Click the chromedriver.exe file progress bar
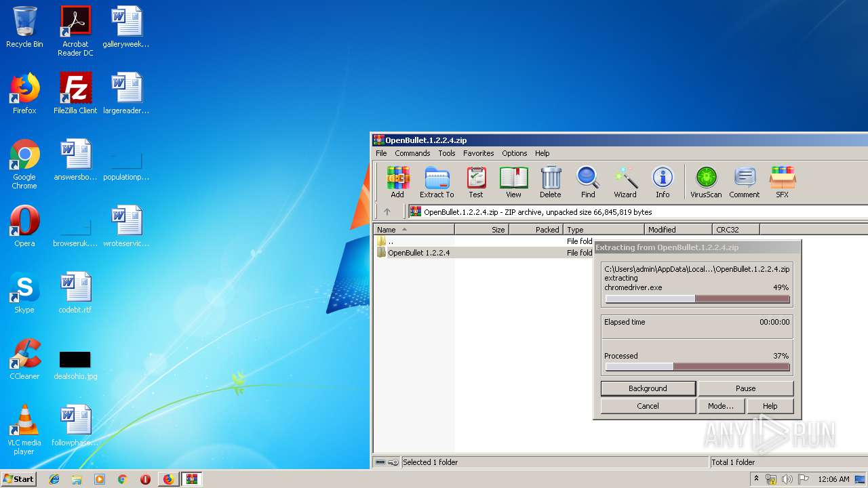The width and height of the screenshot is (868, 488). click(697, 299)
